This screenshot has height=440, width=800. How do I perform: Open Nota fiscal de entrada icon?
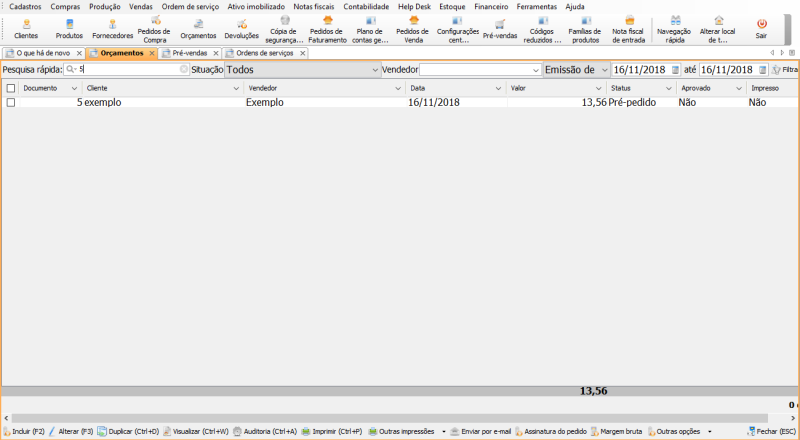pos(628,27)
